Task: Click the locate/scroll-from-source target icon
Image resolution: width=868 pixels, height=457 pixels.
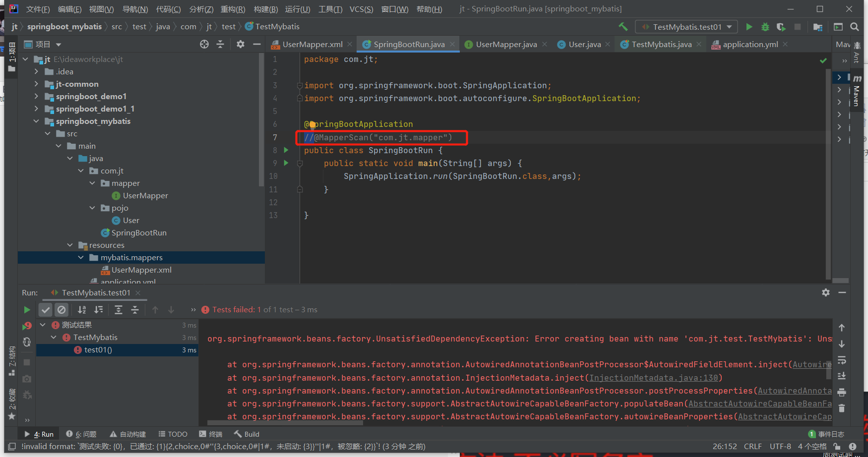Action: click(204, 44)
